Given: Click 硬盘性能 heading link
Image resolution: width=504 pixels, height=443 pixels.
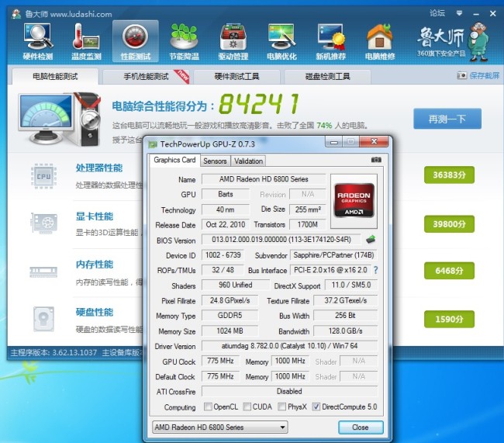Looking at the screenshot, I should tap(94, 312).
